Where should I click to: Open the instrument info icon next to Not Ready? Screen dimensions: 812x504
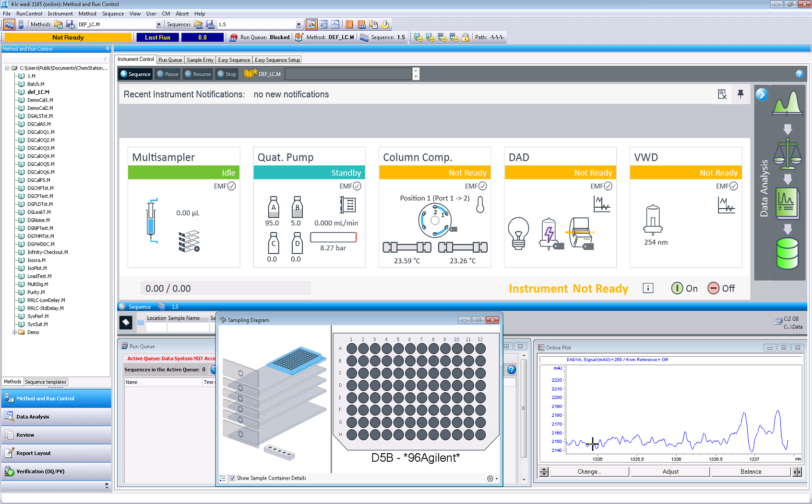click(x=648, y=288)
